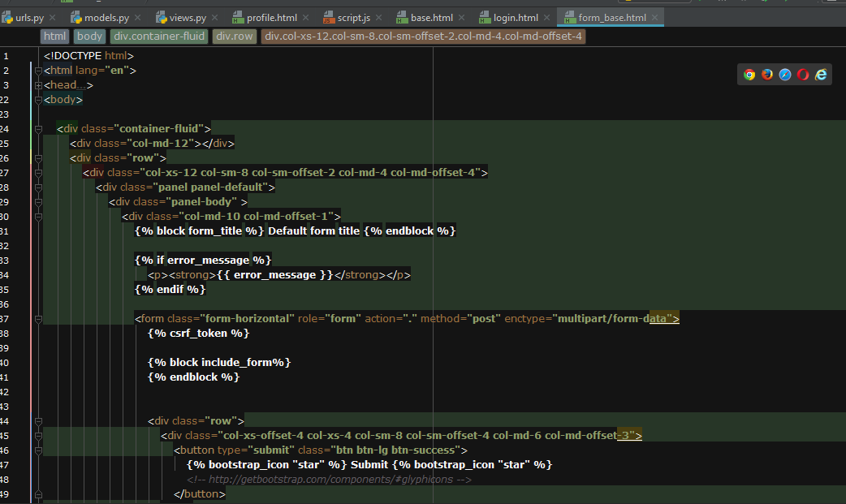Open preview in Firefox browser icon

tap(767, 75)
